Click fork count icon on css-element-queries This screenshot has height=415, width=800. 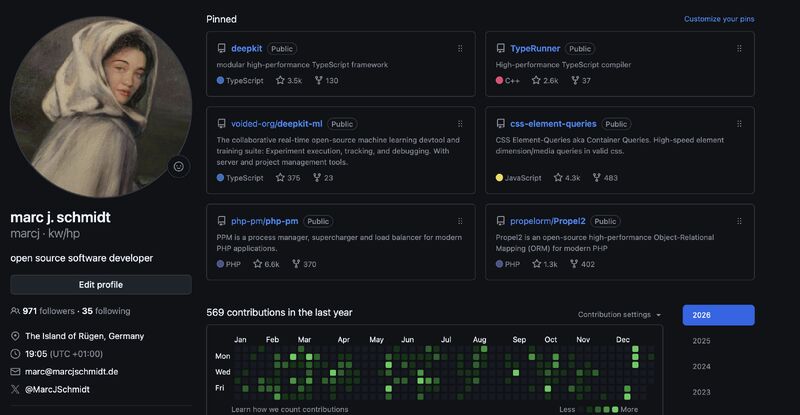click(597, 178)
